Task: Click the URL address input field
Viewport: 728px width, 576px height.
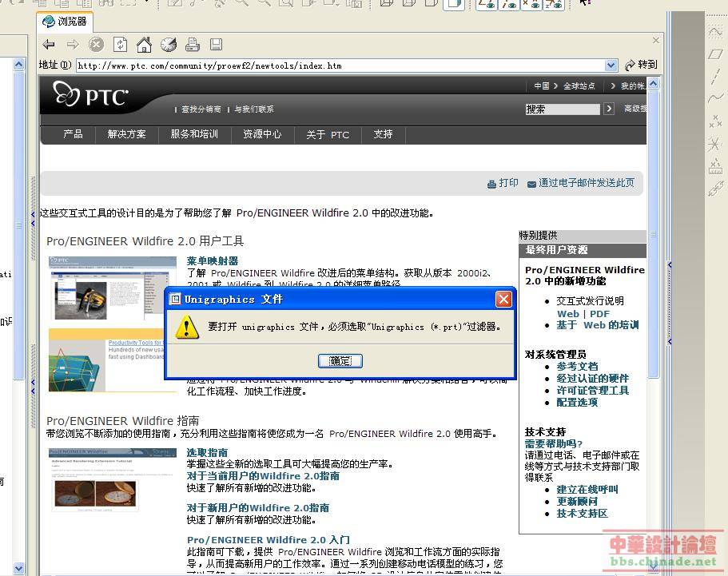Action: coord(340,66)
